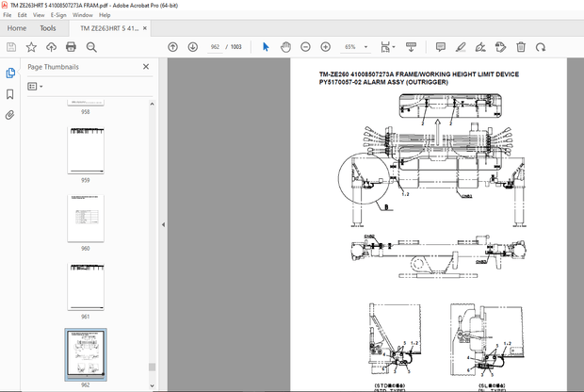Image resolution: width=584 pixels, height=392 pixels.
Task: Collapse the navigation pane arrow
Action: point(163,224)
